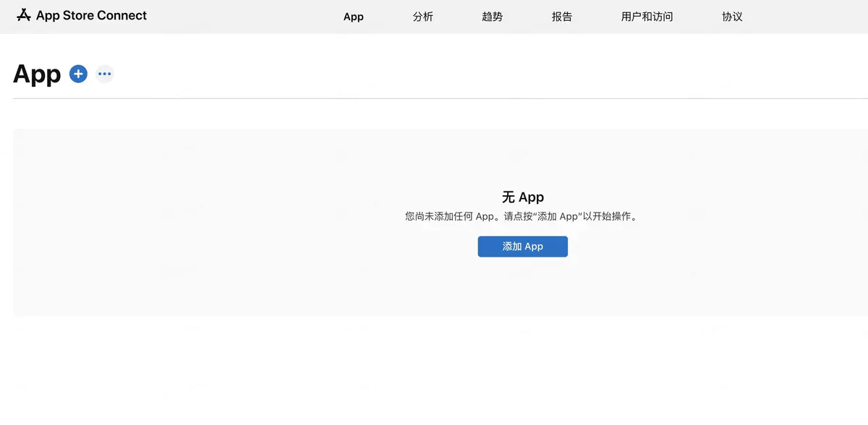
Task: Click the large App page heading
Action: click(x=37, y=74)
